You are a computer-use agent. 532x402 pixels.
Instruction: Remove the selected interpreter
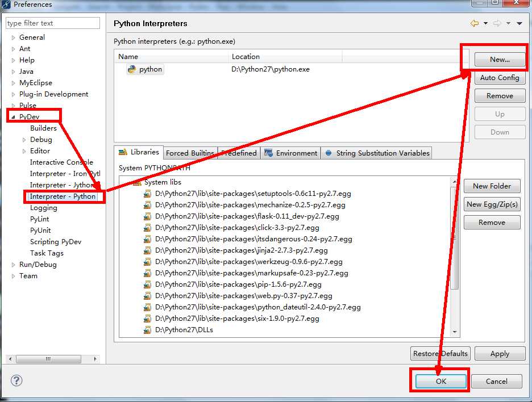[500, 96]
